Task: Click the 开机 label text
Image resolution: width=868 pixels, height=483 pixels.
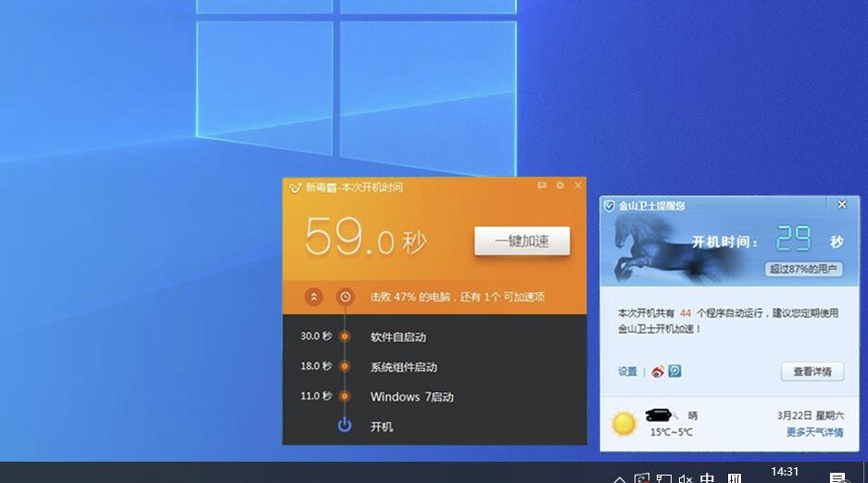Action: point(382,426)
